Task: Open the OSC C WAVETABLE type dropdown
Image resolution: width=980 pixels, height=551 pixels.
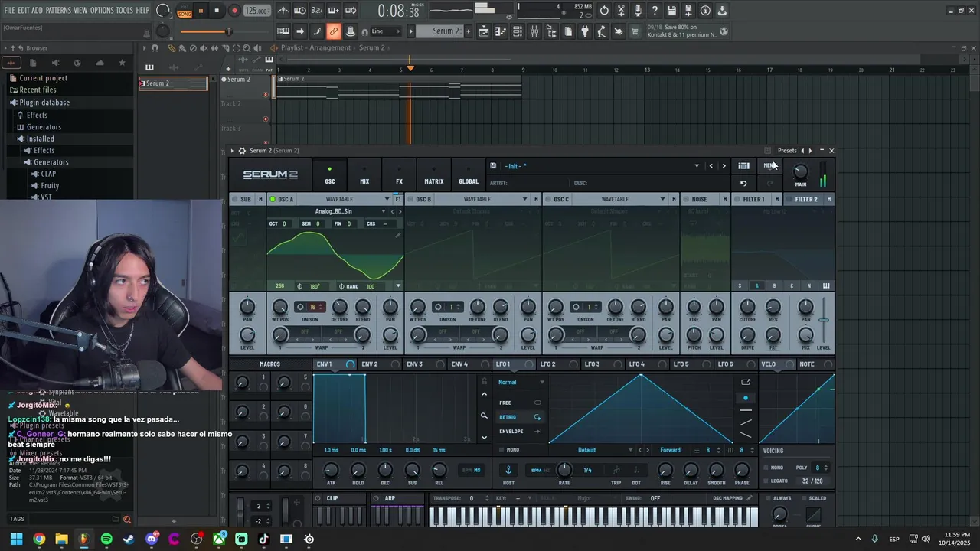Action: pos(662,199)
